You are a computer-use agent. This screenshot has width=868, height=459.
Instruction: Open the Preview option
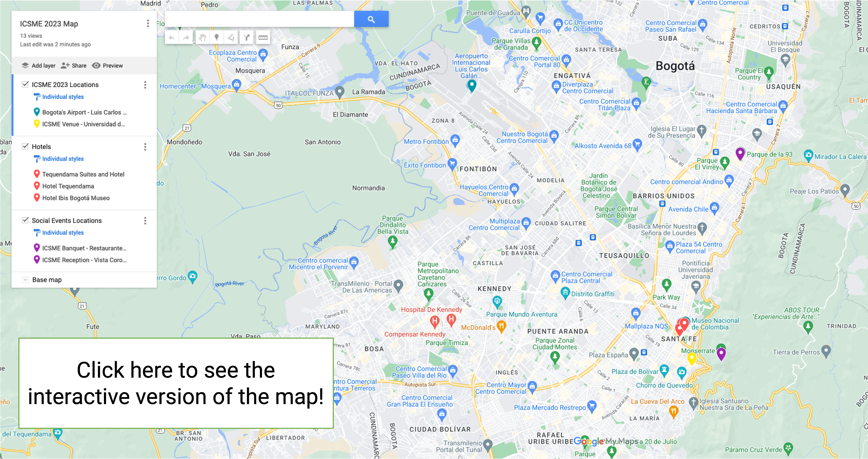coord(108,66)
